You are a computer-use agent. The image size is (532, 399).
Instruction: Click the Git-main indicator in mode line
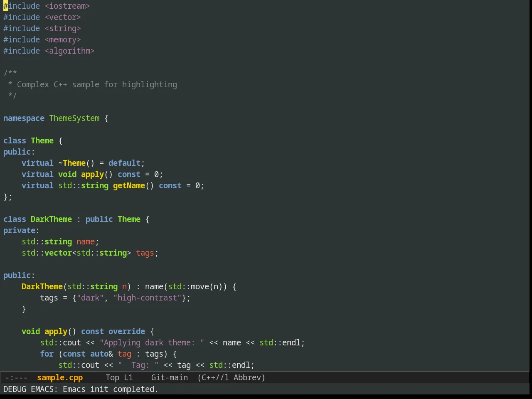click(x=170, y=377)
